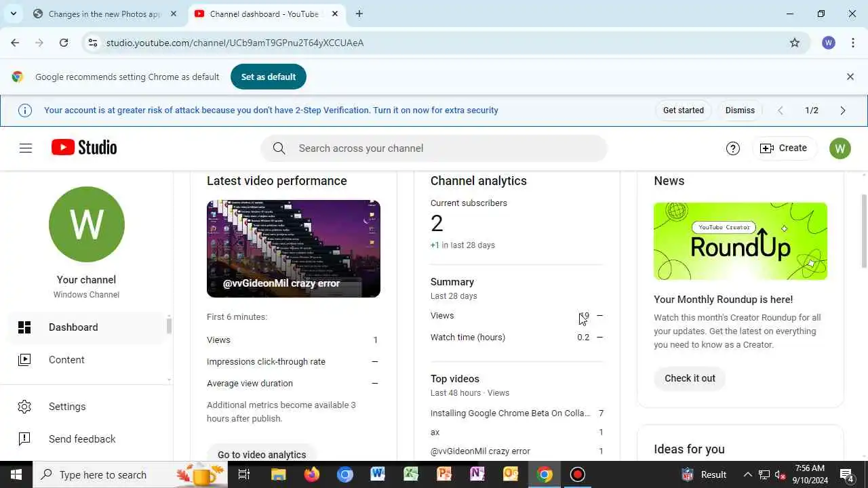
Task: Click Set as default for Chrome
Action: click(269, 77)
